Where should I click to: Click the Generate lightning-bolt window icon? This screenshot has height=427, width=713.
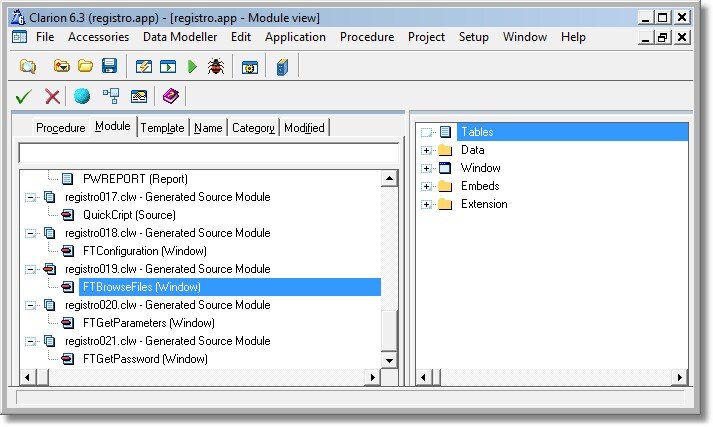pos(144,67)
